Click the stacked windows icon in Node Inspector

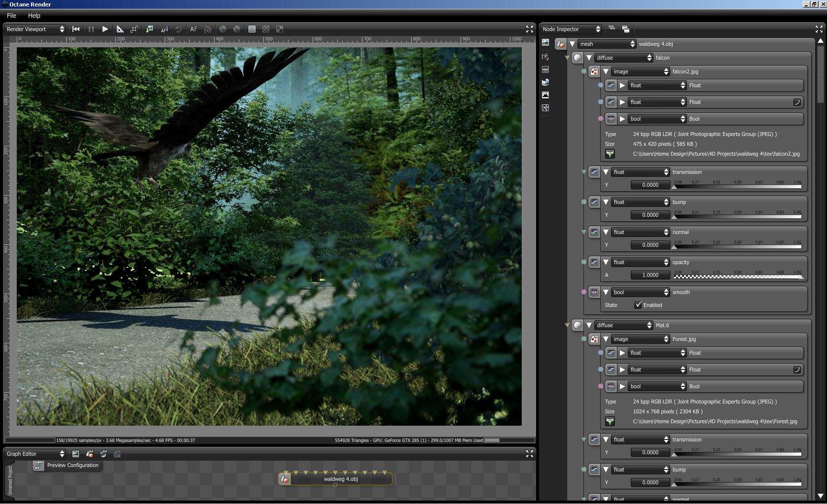(x=626, y=29)
